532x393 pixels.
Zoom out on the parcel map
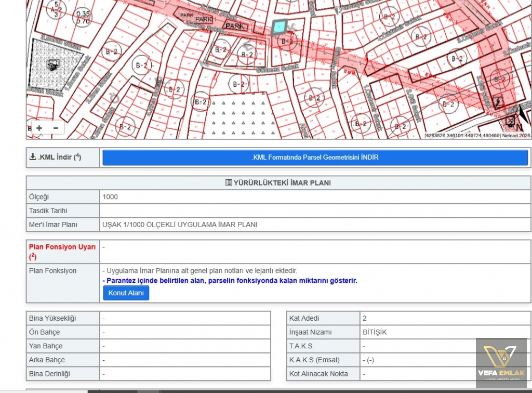pos(56,128)
